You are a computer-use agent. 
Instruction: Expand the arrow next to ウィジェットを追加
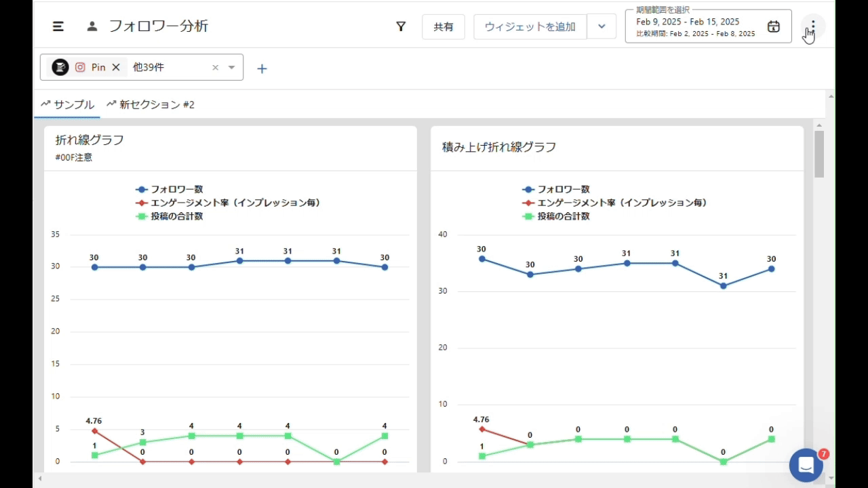click(601, 26)
